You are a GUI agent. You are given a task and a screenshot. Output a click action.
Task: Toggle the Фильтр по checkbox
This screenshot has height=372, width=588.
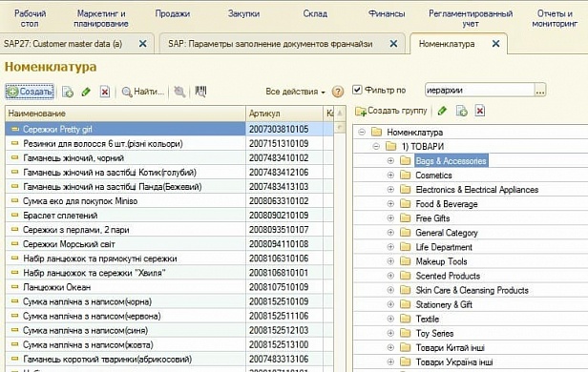357,90
